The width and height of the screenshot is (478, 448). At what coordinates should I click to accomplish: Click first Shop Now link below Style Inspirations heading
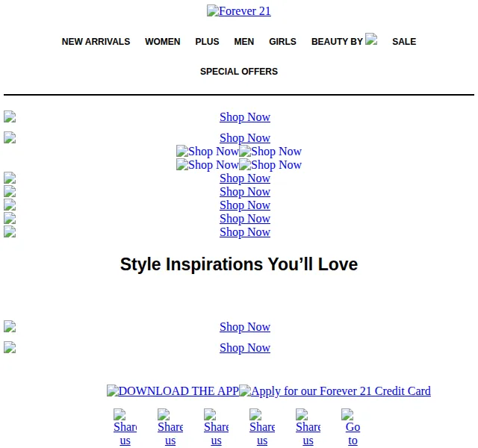(245, 327)
